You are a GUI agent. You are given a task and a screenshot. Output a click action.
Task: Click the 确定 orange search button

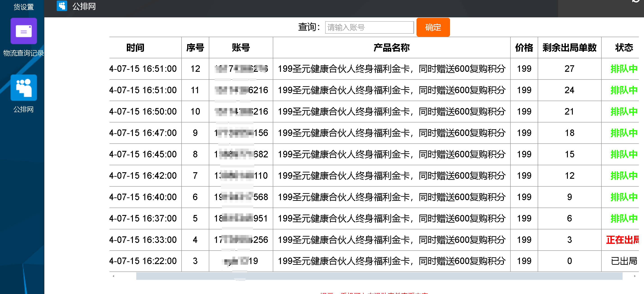point(433,27)
